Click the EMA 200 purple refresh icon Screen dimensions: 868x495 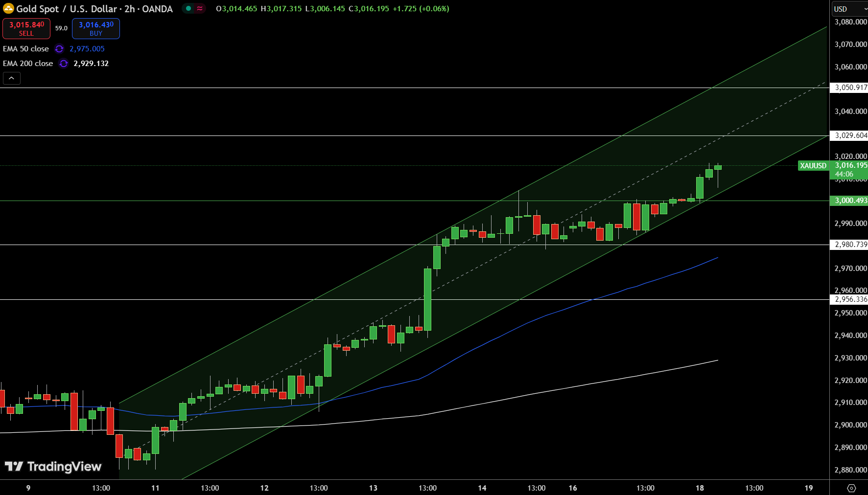(63, 64)
